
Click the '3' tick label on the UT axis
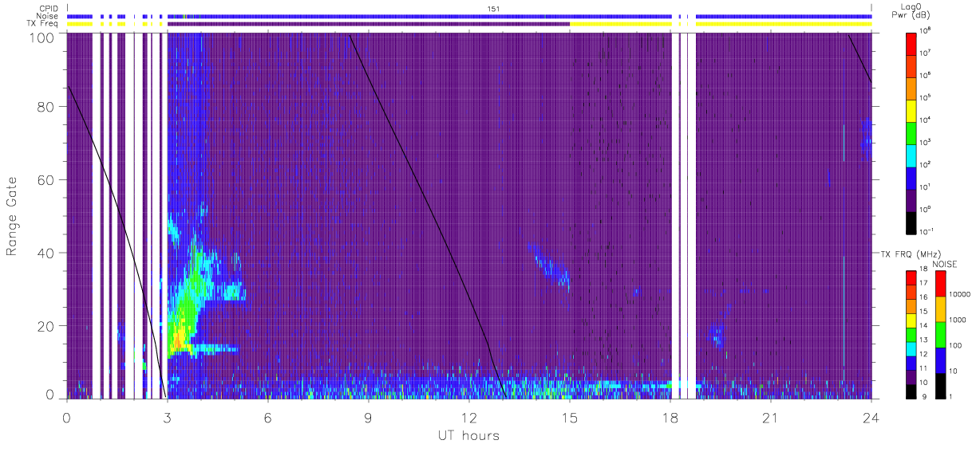click(x=168, y=418)
